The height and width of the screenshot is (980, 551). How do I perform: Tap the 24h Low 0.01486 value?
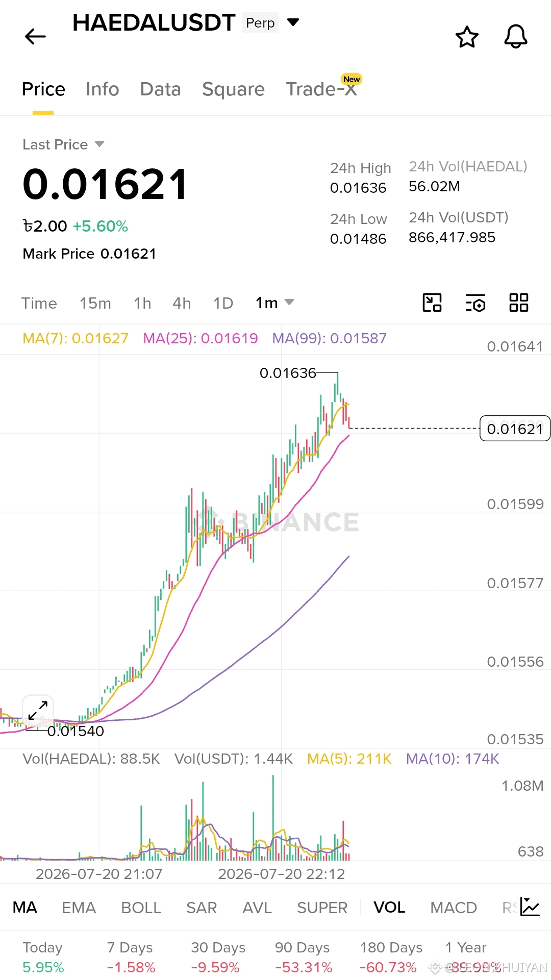pyautogui.click(x=358, y=239)
